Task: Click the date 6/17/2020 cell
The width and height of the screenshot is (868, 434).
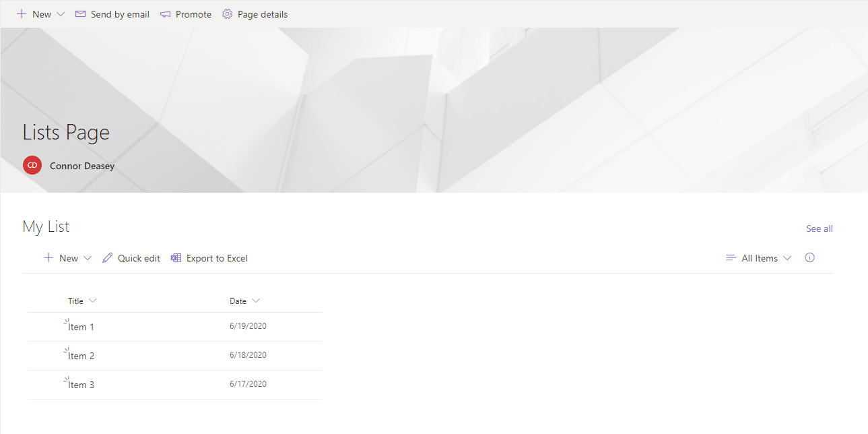Action: click(x=248, y=384)
